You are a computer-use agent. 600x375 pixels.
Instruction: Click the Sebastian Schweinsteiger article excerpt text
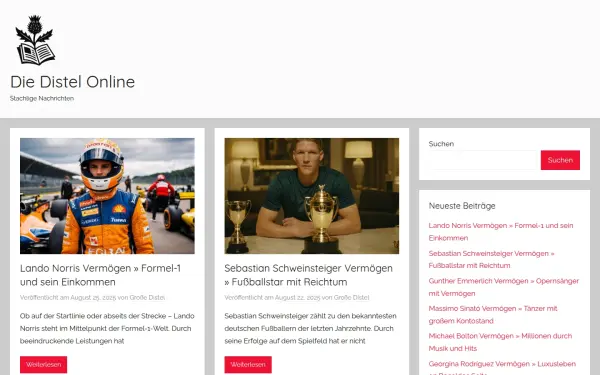[x=310, y=328]
